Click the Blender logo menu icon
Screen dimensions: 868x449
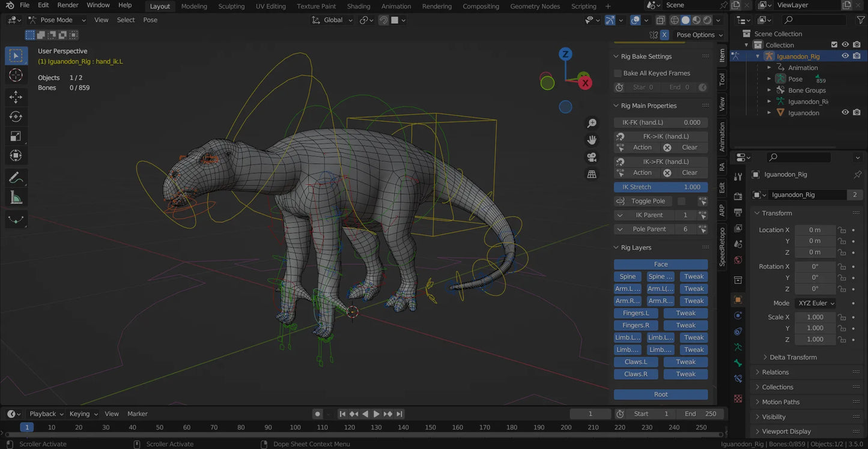pyautogui.click(x=10, y=5)
